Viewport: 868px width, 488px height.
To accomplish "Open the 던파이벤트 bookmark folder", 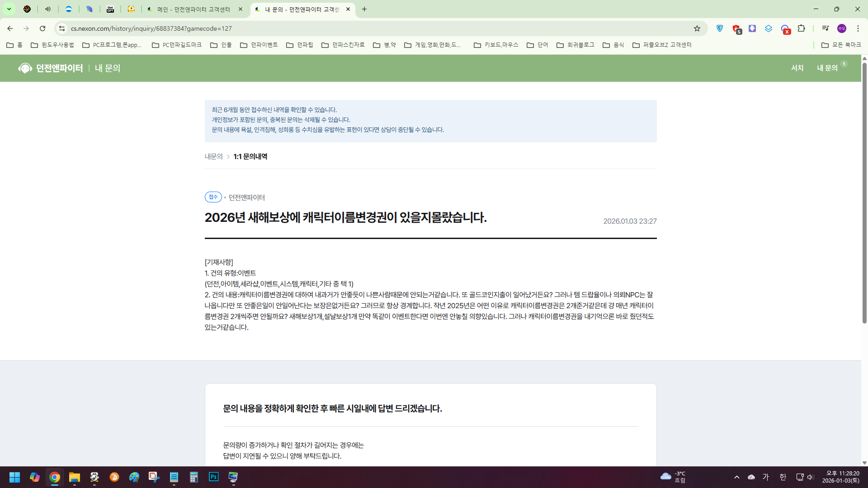I will tap(259, 45).
